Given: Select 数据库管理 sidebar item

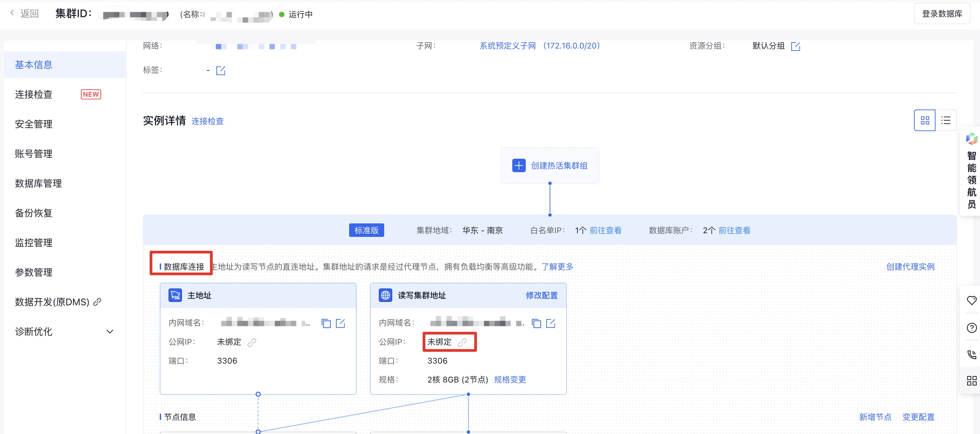Looking at the screenshot, I should coord(38,183).
